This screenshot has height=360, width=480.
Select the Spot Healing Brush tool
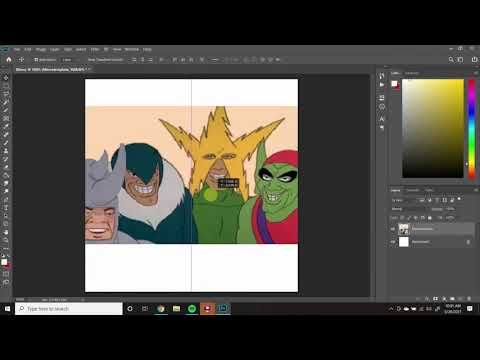(x=6, y=135)
